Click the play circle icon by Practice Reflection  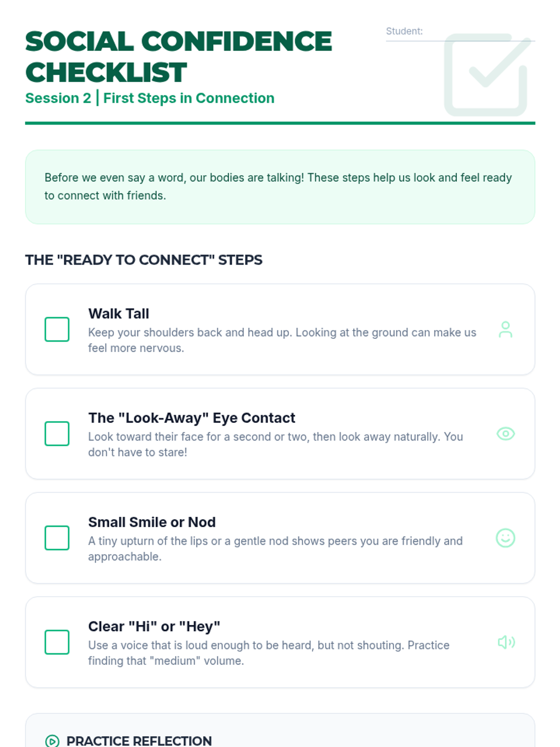[52, 741]
